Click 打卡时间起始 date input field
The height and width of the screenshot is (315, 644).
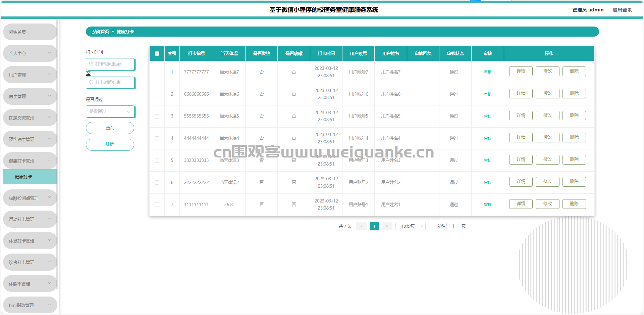point(110,64)
